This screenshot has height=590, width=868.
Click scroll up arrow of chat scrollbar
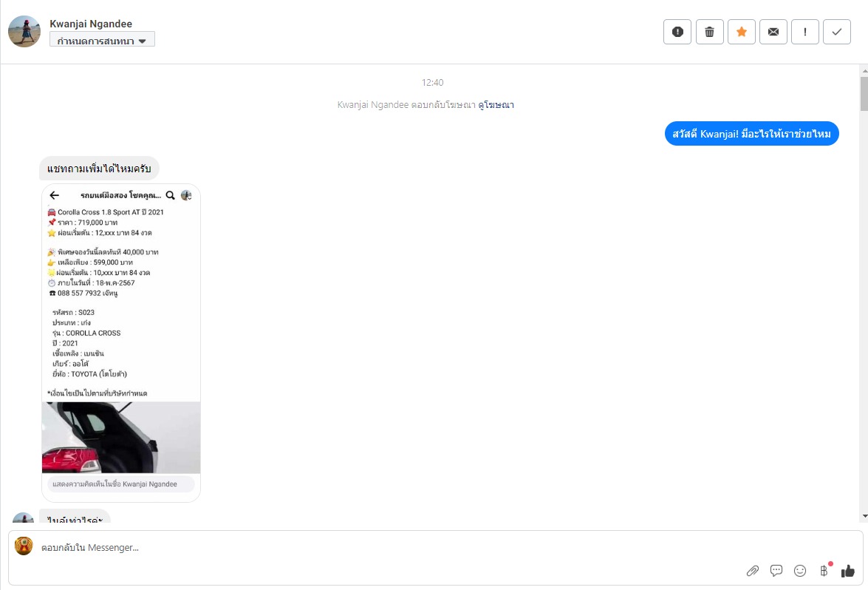pyautogui.click(x=864, y=71)
